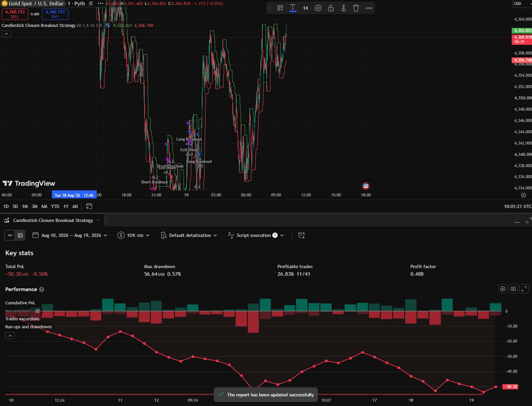The image size is (532, 406).
Task: Toggle the Cumulative PnL series
Action: (x=20, y=303)
